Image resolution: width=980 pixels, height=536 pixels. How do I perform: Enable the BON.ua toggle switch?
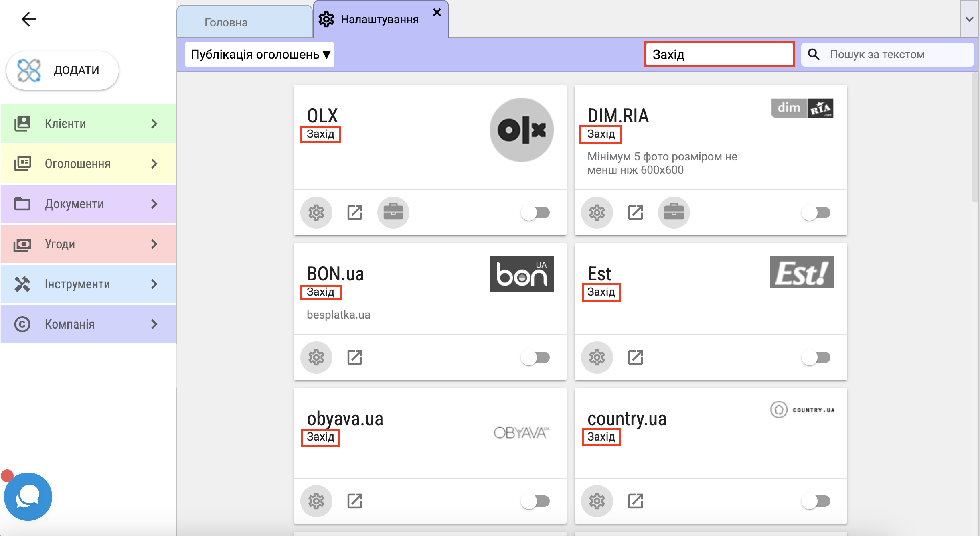535,357
